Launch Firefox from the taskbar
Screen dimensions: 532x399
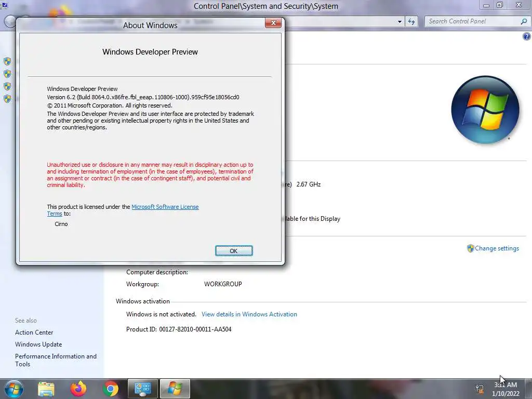tap(78, 389)
